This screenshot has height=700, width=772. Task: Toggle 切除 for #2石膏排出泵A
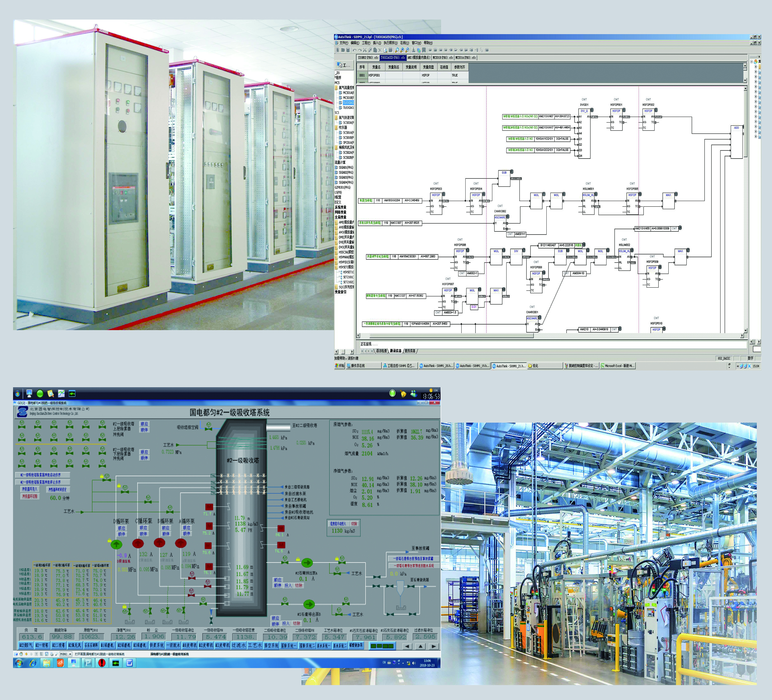coord(299,585)
